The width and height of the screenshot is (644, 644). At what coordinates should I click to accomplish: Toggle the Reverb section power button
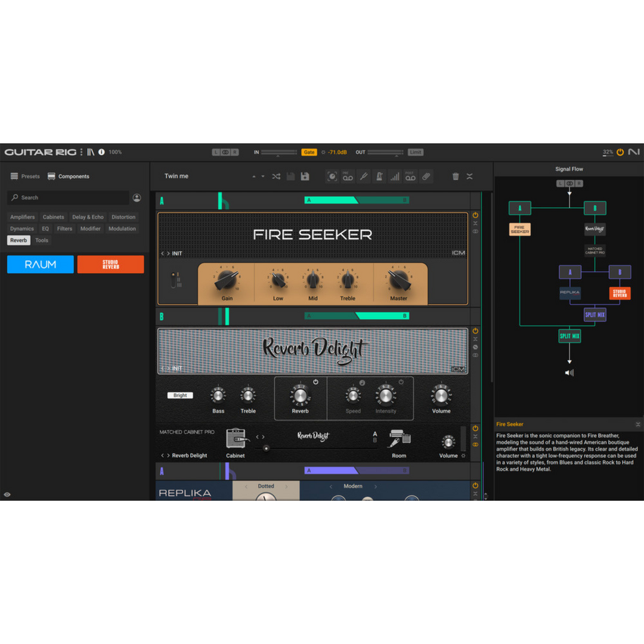[x=315, y=382]
